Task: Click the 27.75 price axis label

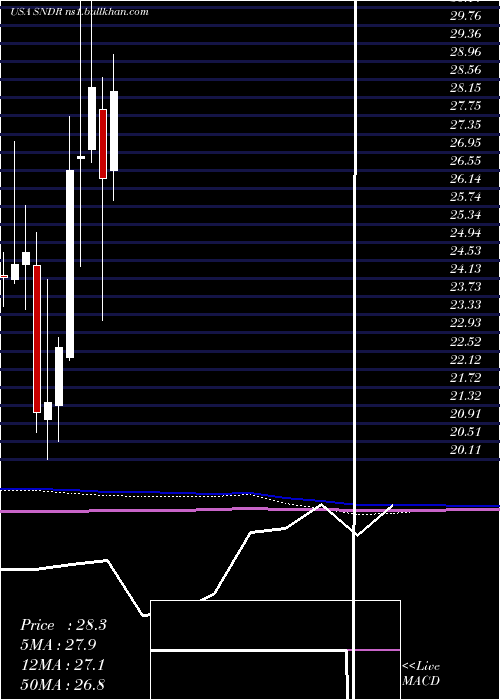Action: point(466,106)
